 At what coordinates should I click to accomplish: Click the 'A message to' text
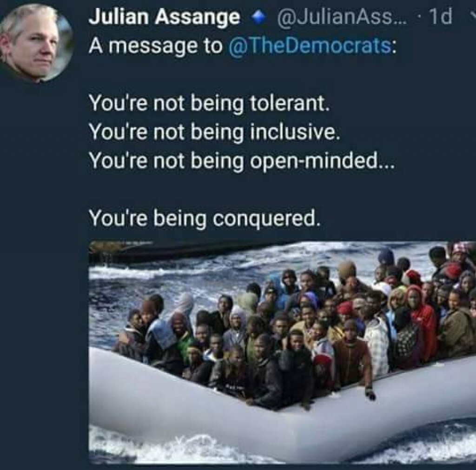pos(155,47)
